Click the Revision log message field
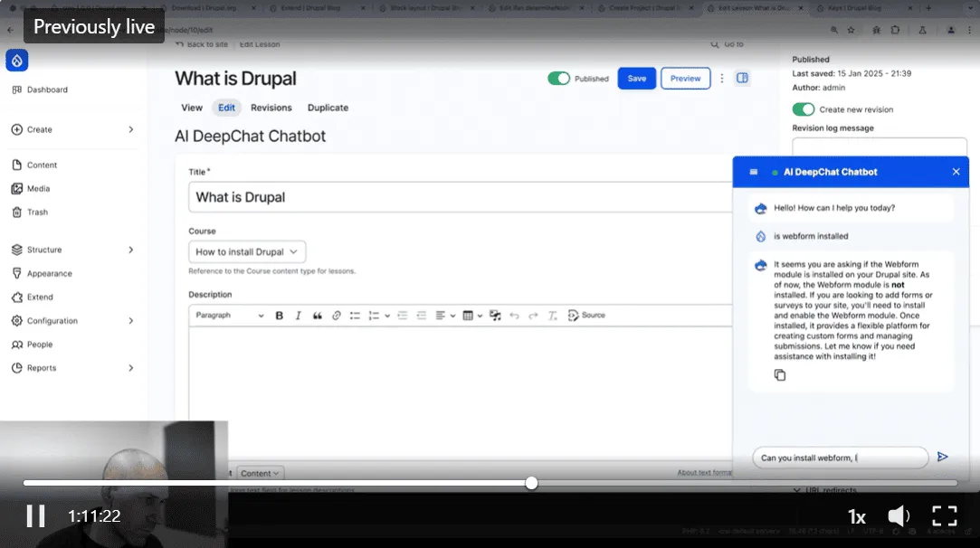The image size is (980, 548). [x=880, y=146]
